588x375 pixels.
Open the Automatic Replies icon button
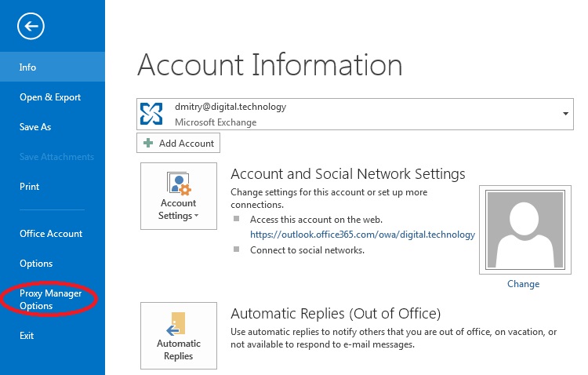179,335
